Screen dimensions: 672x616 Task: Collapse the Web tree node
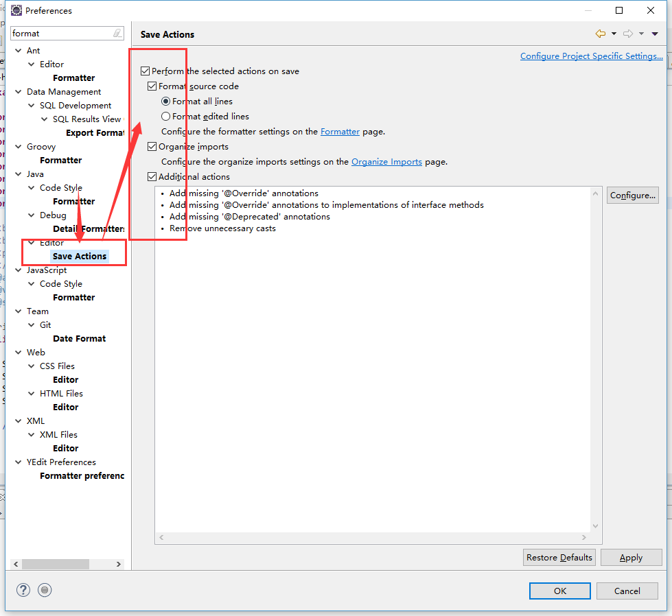[x=19, y=352]
